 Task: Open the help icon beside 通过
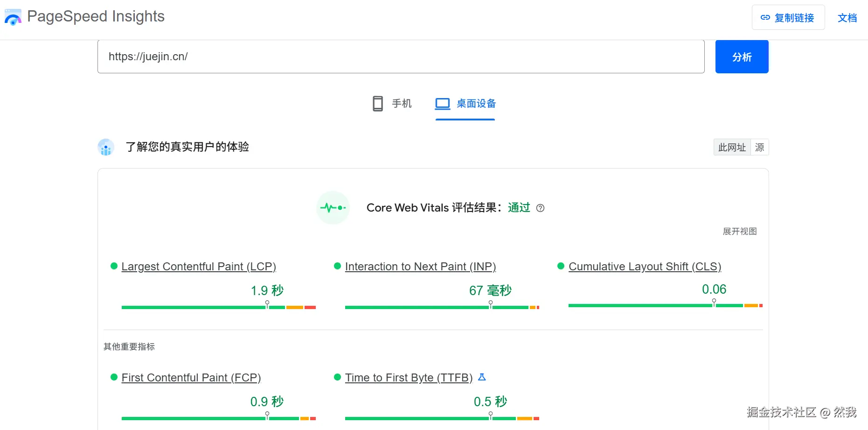tap(540, 208)
